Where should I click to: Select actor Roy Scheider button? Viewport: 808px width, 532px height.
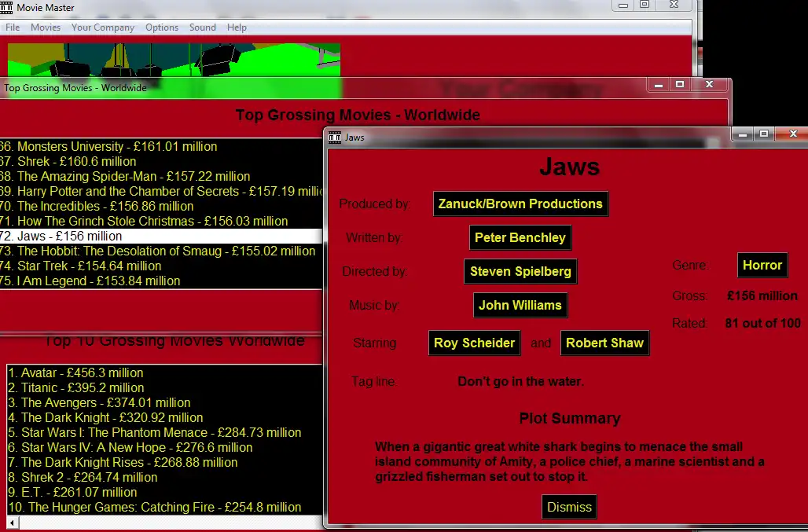click(474, 343)
